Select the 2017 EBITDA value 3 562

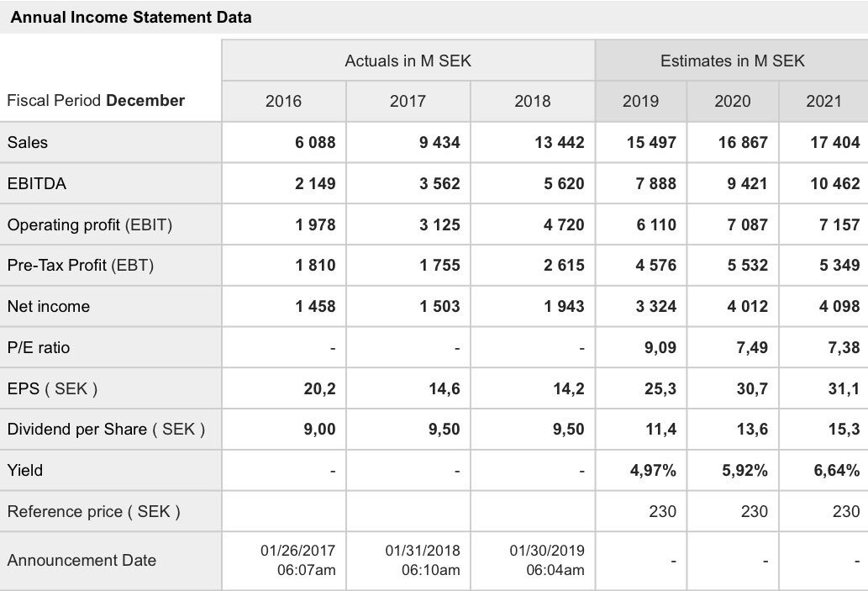tap(439, 183)
